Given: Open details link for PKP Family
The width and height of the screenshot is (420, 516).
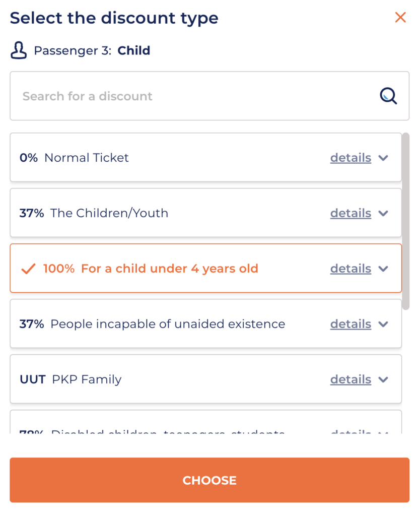Looking at the screenshot, I should click(351, 379).
